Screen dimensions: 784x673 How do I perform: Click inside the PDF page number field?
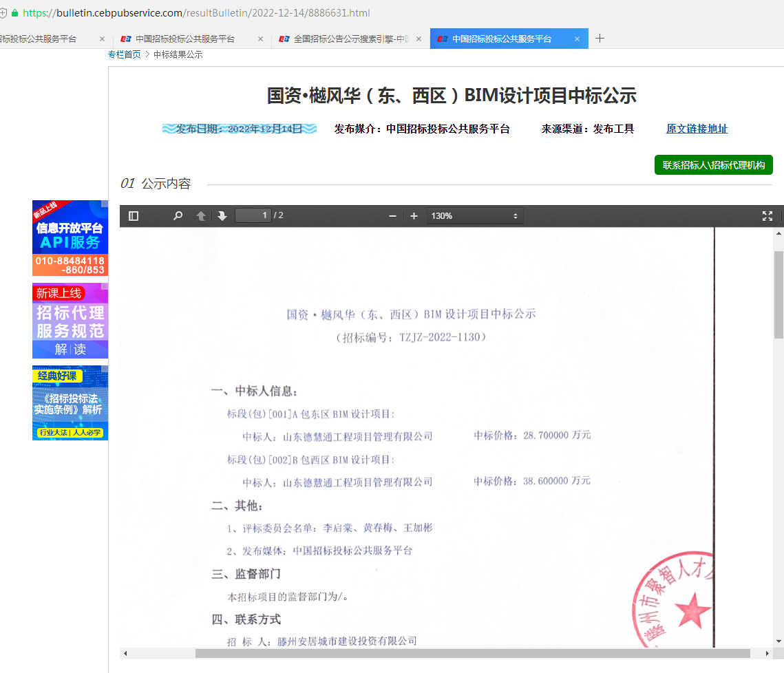[253, 215]
